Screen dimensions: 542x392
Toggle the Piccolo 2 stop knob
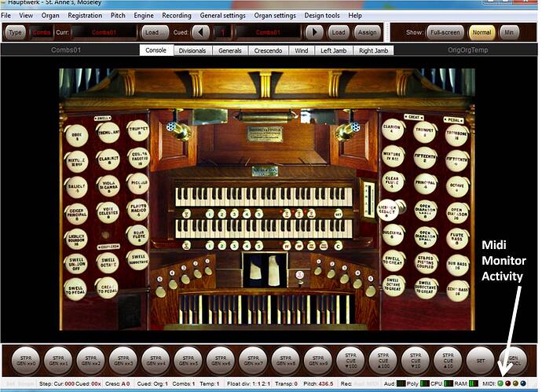click(138, 183)
